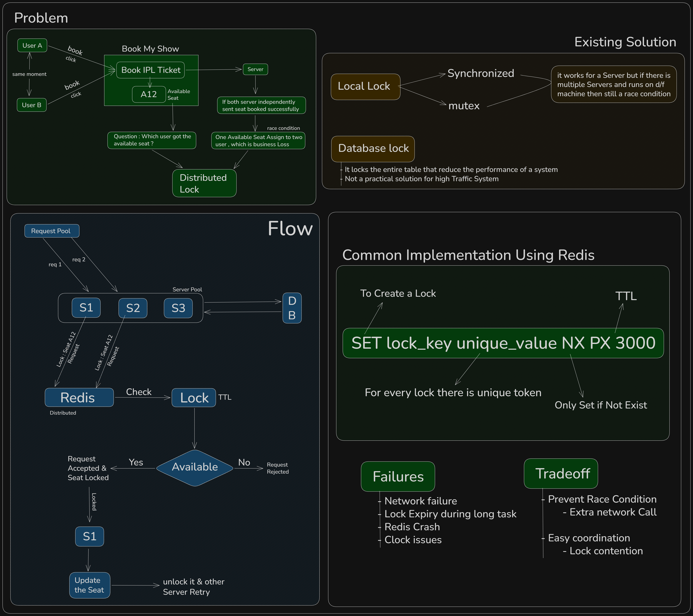Select the Redis box
This screenshot has height=616, width=693.
coord(79,397)
